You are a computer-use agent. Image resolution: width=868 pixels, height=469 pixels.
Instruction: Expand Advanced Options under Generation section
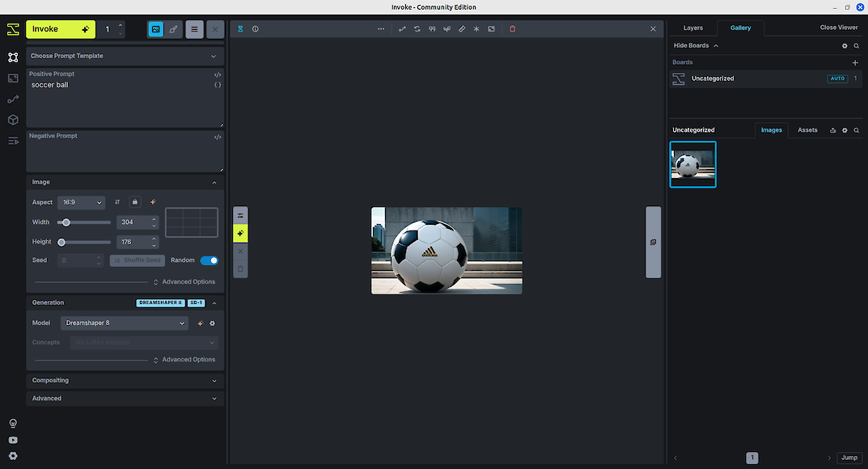(x=184, y=360)
